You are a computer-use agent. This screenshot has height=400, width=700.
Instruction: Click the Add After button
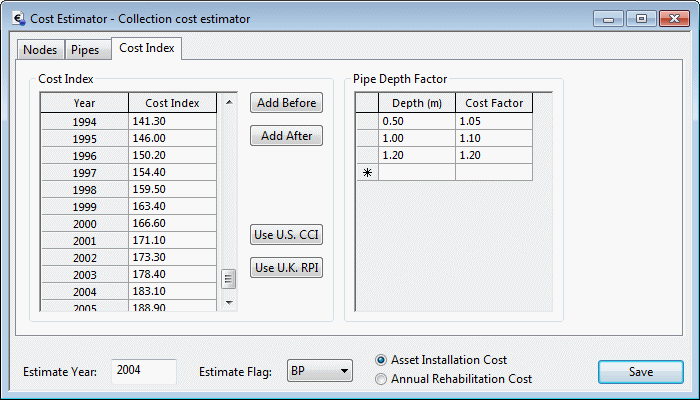point(287,136)
